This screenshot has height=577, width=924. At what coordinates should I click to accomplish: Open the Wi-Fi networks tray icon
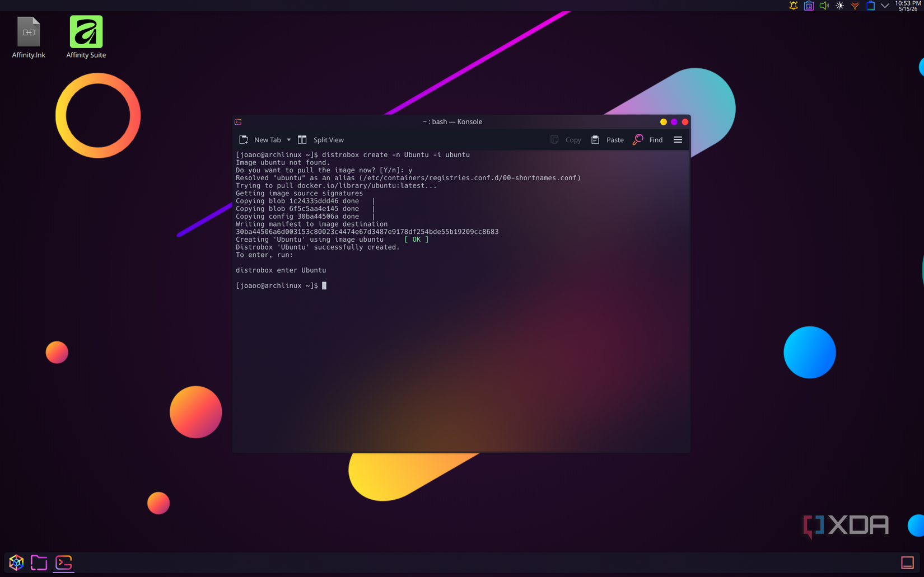(855, 6)
